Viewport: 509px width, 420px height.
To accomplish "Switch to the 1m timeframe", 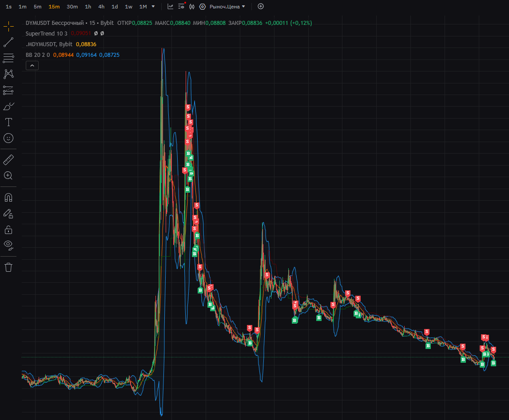I will (22, 7).
